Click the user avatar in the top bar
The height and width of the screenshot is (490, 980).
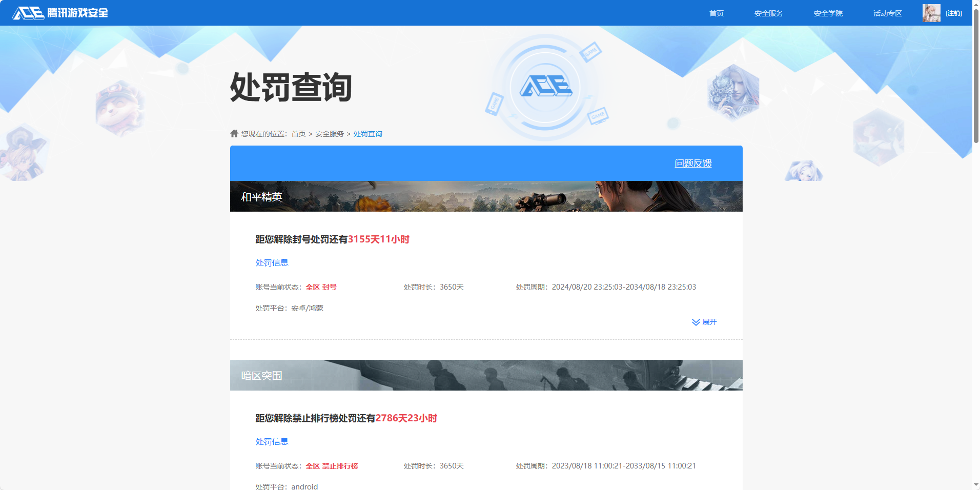pyautogui.click(x=932, y=13)
